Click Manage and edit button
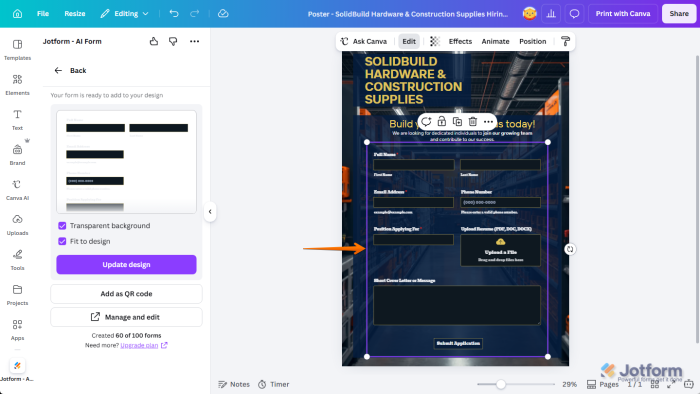700x394 pixels. [x=126, y=317]
